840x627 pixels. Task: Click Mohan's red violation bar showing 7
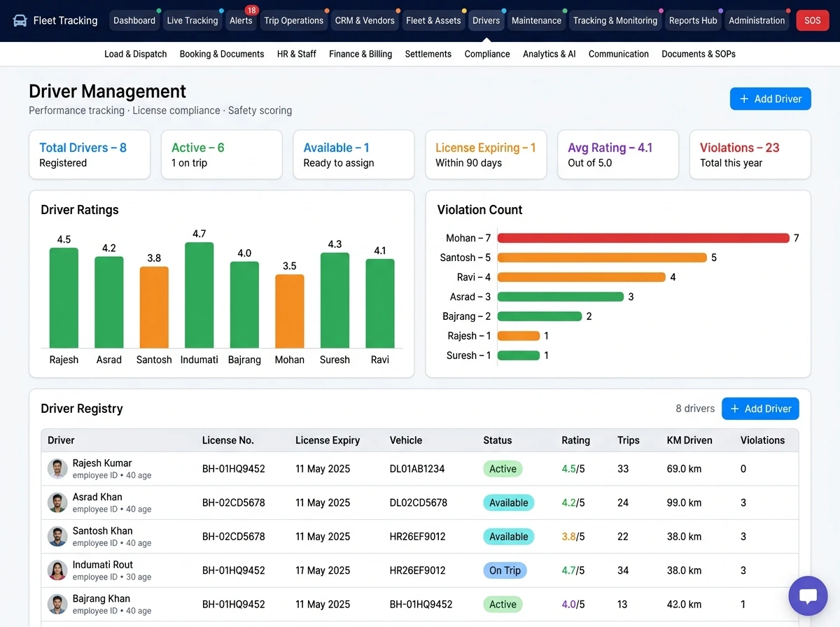click(x=643, y=238)
